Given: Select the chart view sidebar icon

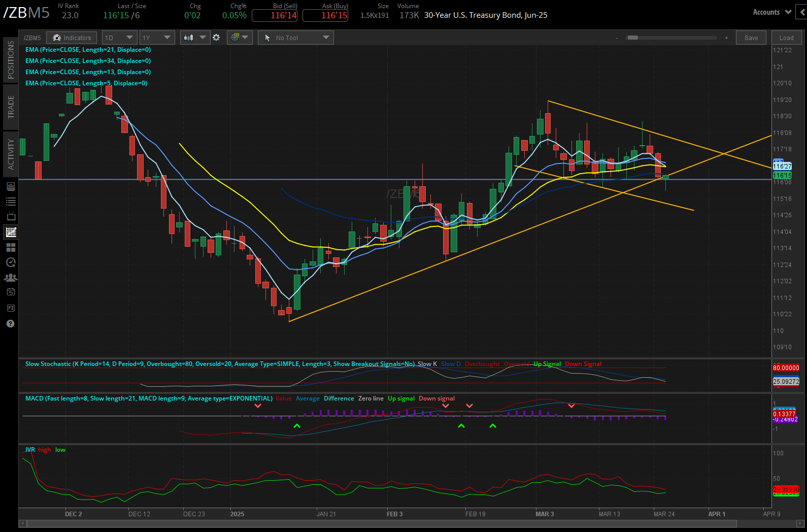Looking at the screenshot, I should pyautogui.click(x=11, y=232).
